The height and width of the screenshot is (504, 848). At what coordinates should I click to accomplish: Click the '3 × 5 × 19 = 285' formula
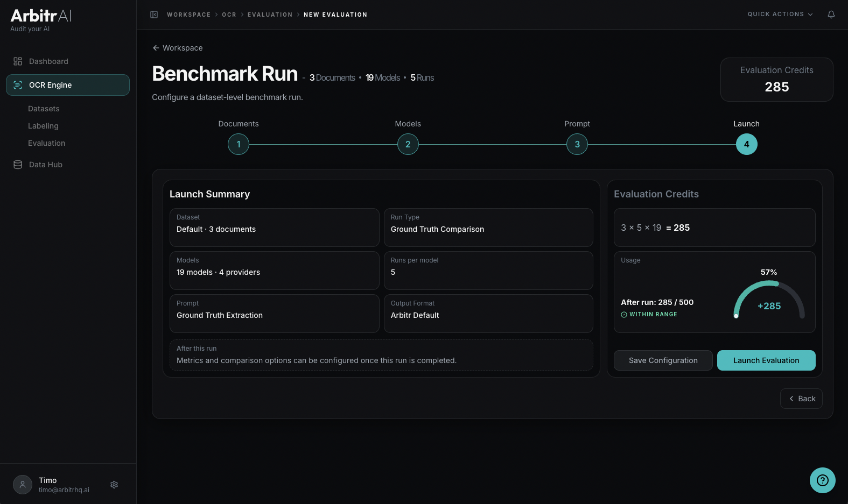655,228
